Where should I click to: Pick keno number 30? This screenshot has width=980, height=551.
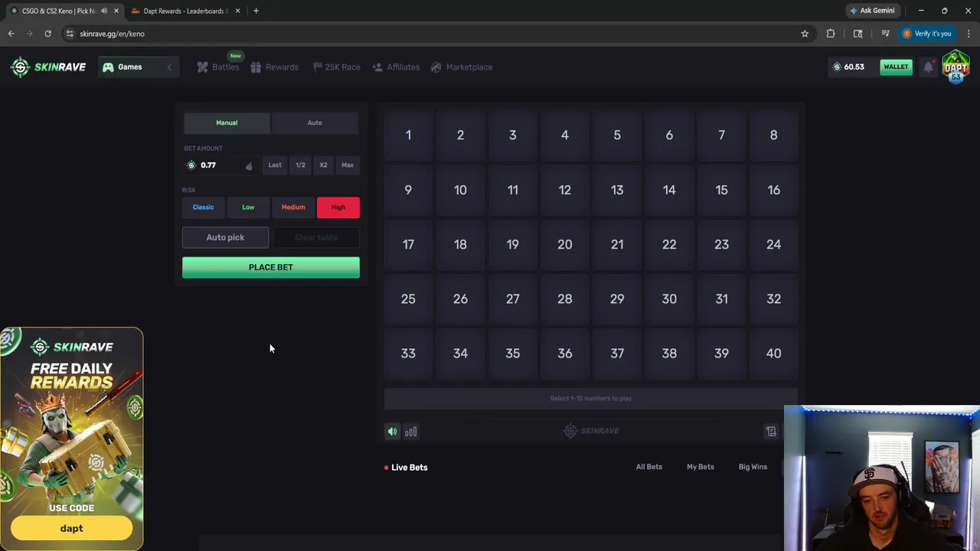click(669, 298)
